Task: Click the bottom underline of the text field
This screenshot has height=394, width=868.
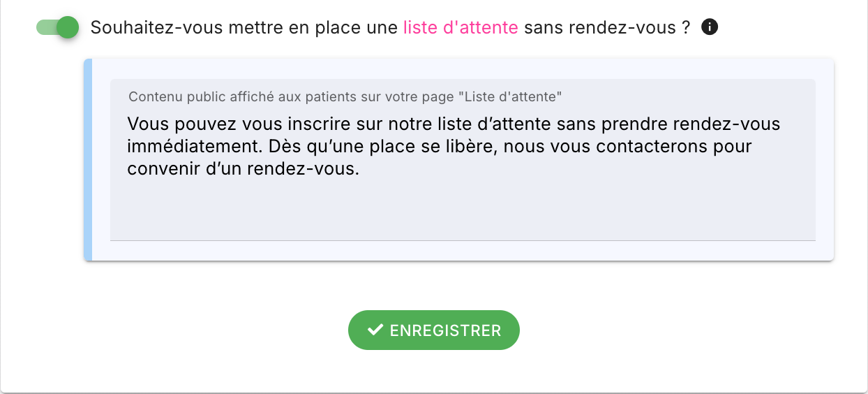Action: 462,240
